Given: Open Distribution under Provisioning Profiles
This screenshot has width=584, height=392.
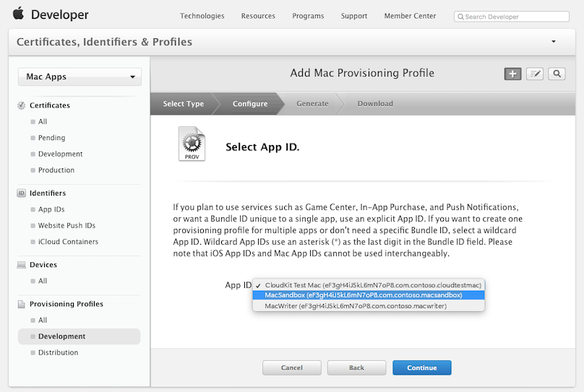Looking at the screenshot, I should point(58,352).
